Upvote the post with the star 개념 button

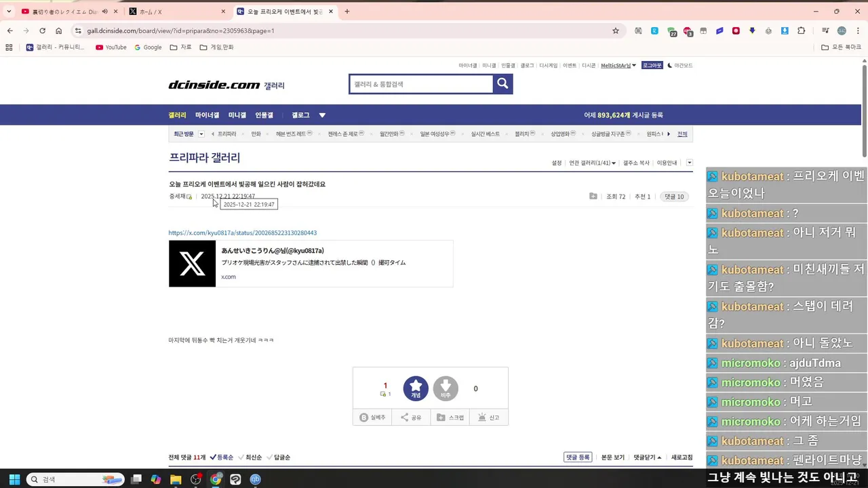pyautogui.click(x=416, y=389)
